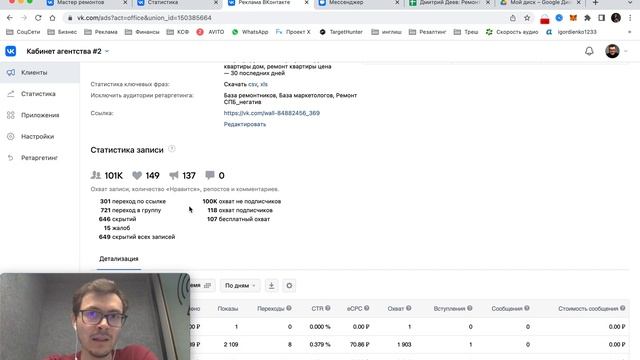This screenshot has width=640, height=360.
Task: Bookmark this page with the star icon
Action: point(527,18)
